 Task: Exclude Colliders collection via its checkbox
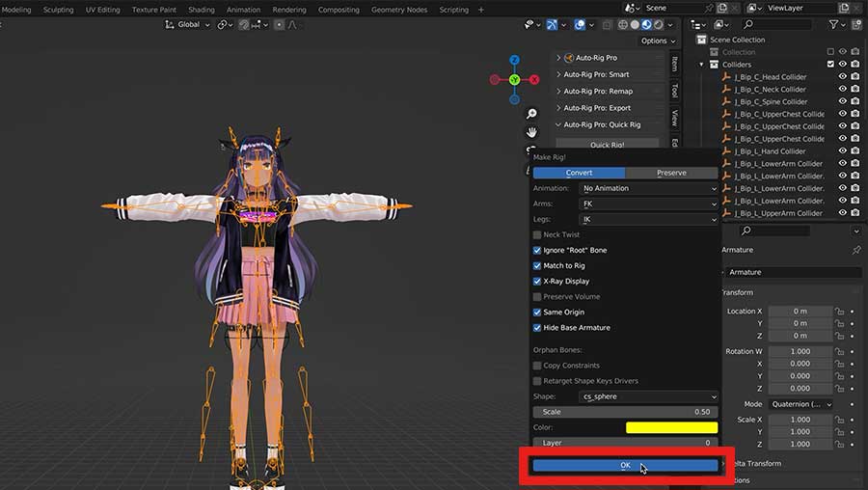[x=830, y=65]
